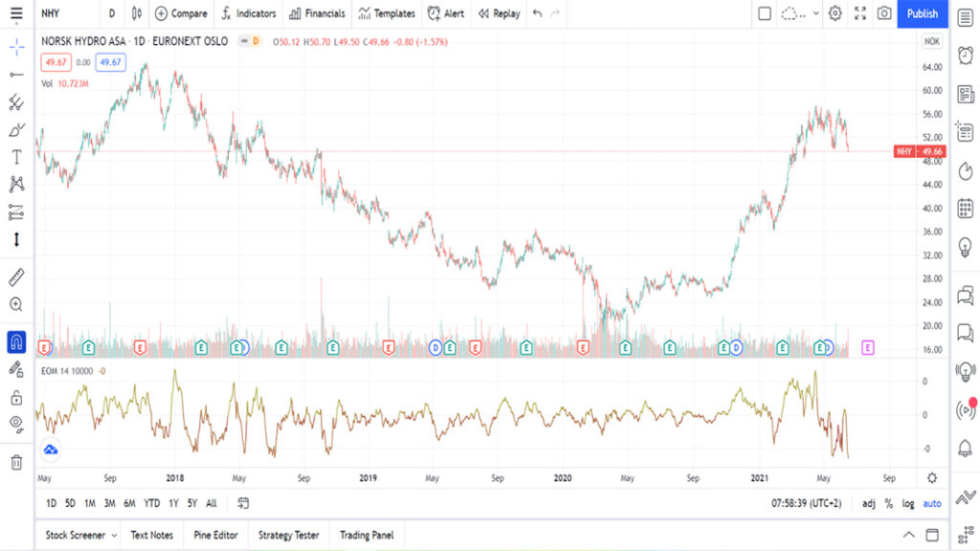Image resolution: width=980 pixels, height=551 pixels.
Task: Open the NOK currency selector
Action: 931,41
